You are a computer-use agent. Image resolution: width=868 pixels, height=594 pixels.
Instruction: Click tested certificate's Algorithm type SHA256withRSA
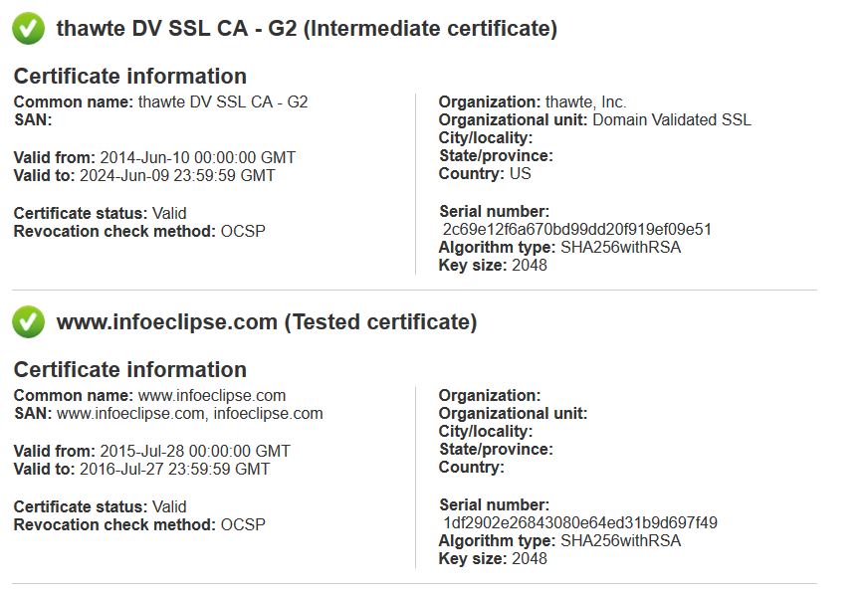tap(620, 540)
